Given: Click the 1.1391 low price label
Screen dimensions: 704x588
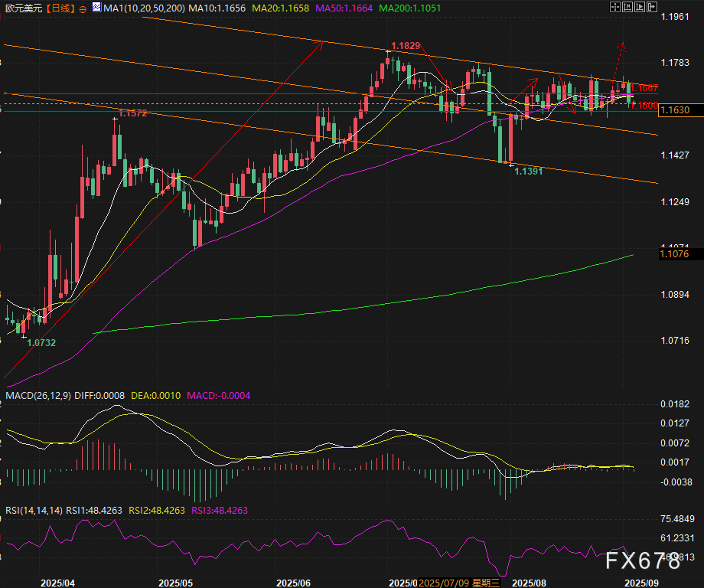Looking at the screenshot, I should click(529, 171).
